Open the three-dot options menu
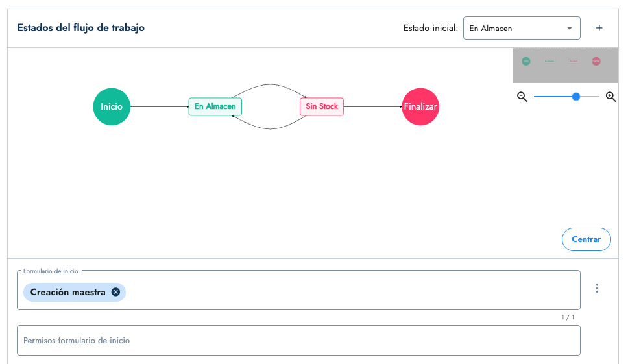 597,288
